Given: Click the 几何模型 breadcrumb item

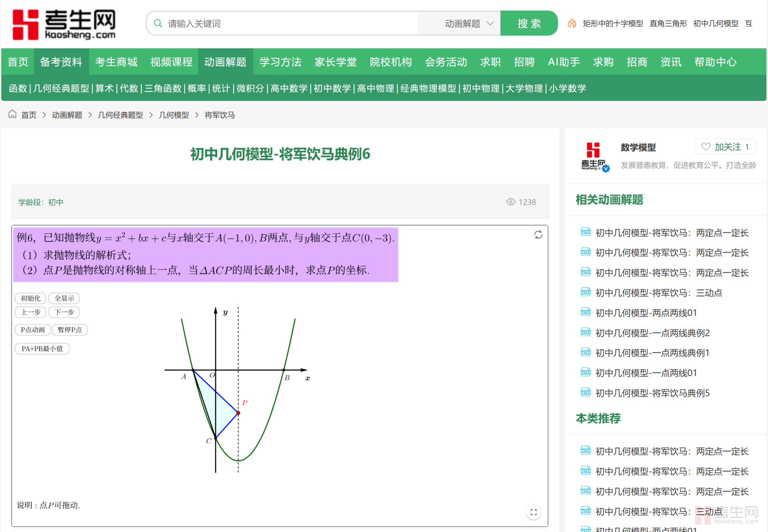Looking at the screenshot, I should click(x=174, y=115).
